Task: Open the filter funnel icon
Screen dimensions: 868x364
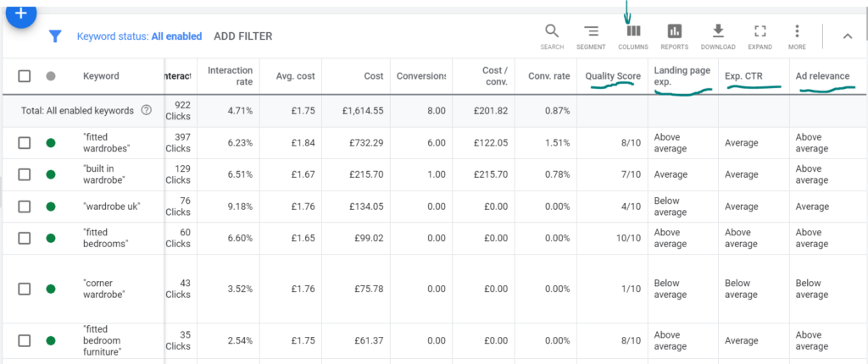Action: [54, 36]
